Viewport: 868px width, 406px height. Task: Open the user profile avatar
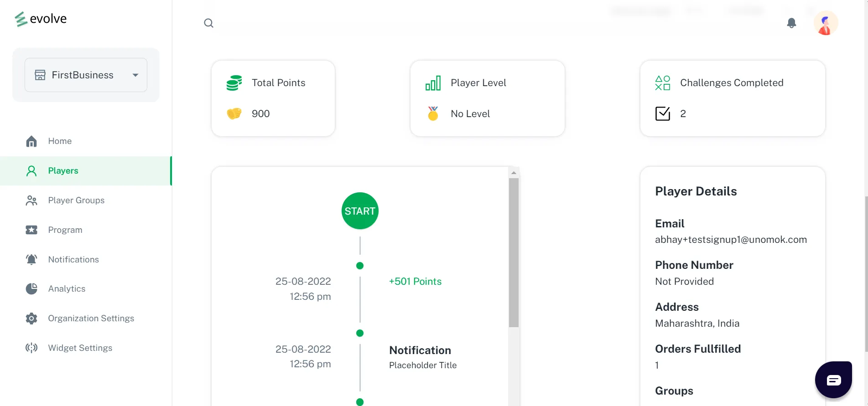[826, 23]
